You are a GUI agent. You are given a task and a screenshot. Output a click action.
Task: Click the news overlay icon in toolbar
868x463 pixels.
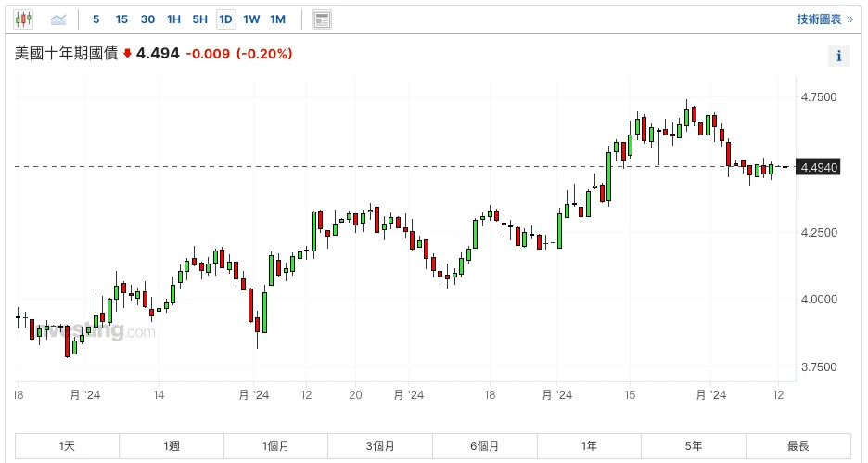click(322, 19)
